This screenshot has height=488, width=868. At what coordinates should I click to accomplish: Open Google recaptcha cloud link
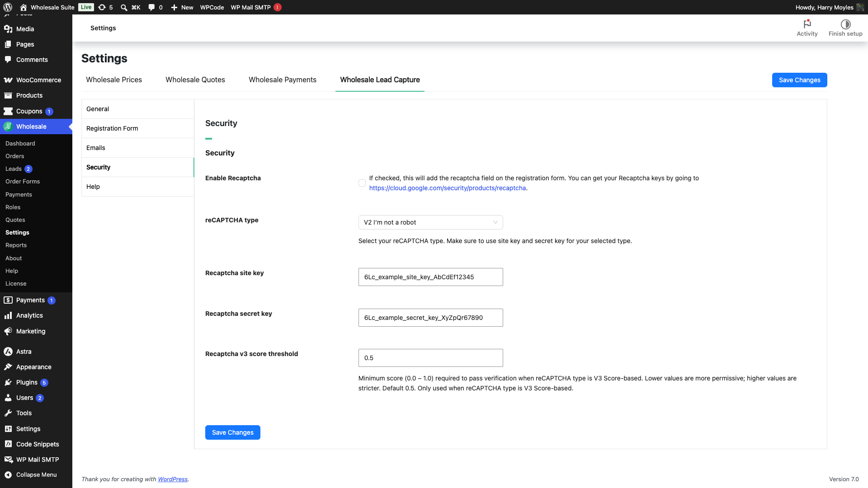447,188
